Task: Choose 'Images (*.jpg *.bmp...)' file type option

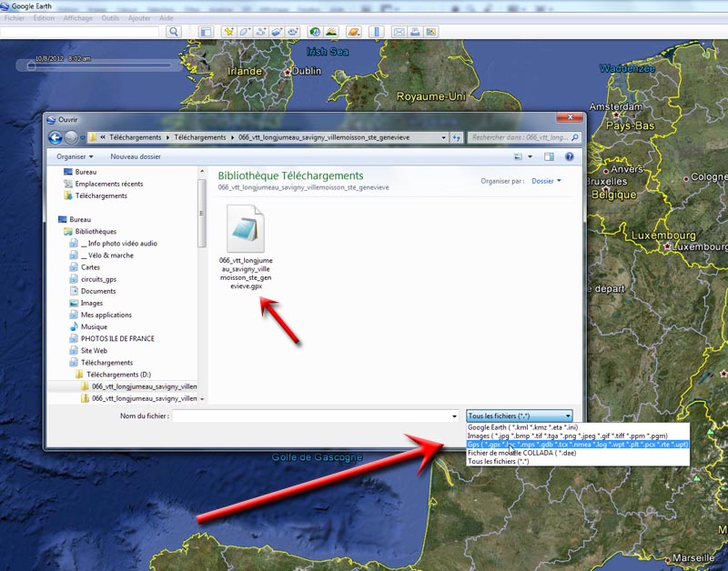Action: point(578,436)
